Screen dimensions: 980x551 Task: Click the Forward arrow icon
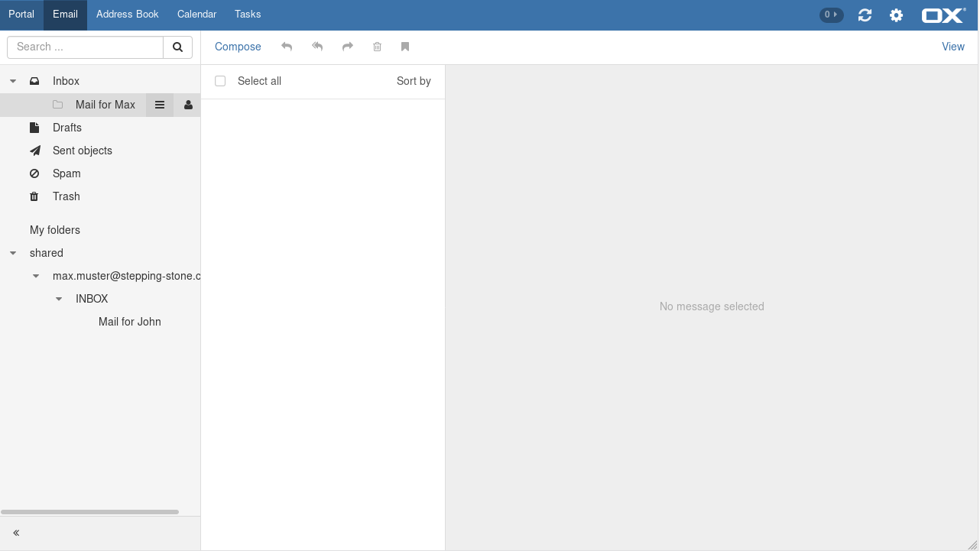click(348, 47)
